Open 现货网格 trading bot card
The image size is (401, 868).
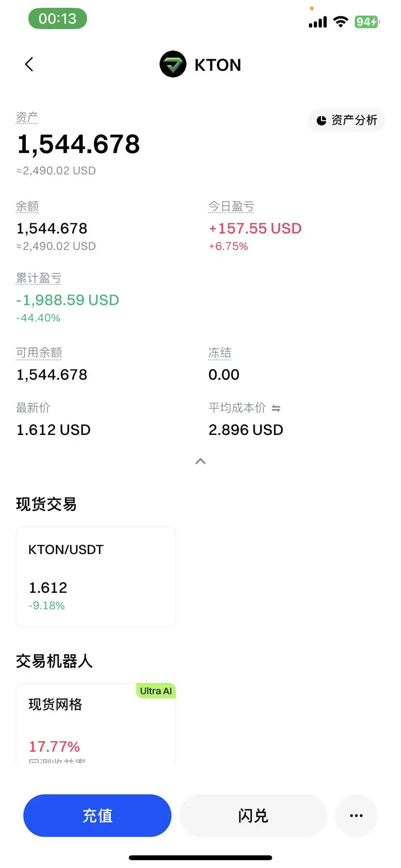coord(96,724)
